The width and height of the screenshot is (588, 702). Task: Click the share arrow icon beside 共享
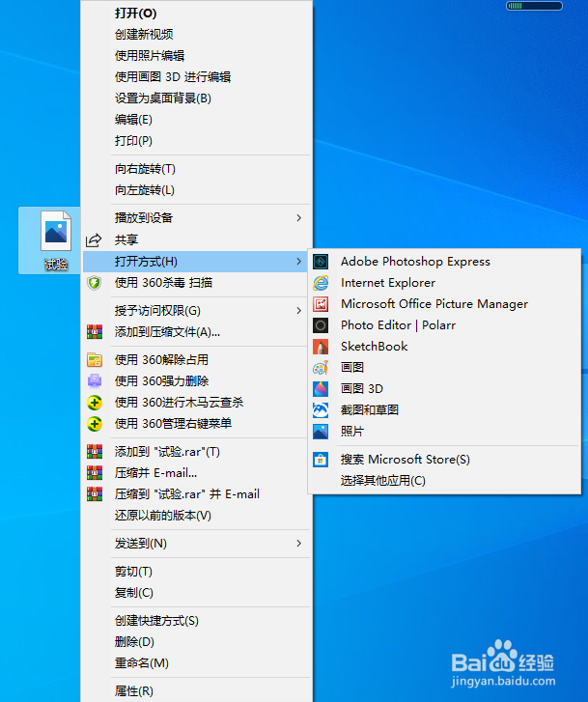point(94,240)
